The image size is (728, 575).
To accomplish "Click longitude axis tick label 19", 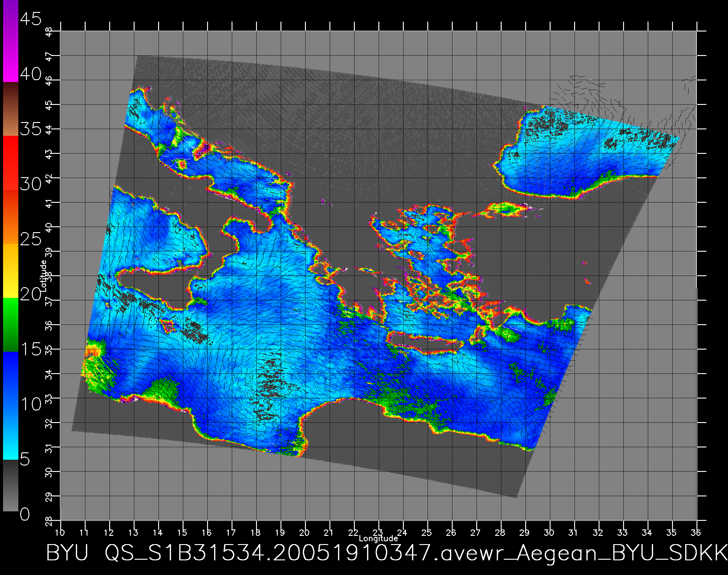I will point(280,532).
